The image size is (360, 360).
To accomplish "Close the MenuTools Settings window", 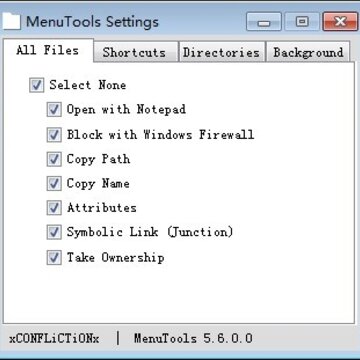I will click(340, 22).
